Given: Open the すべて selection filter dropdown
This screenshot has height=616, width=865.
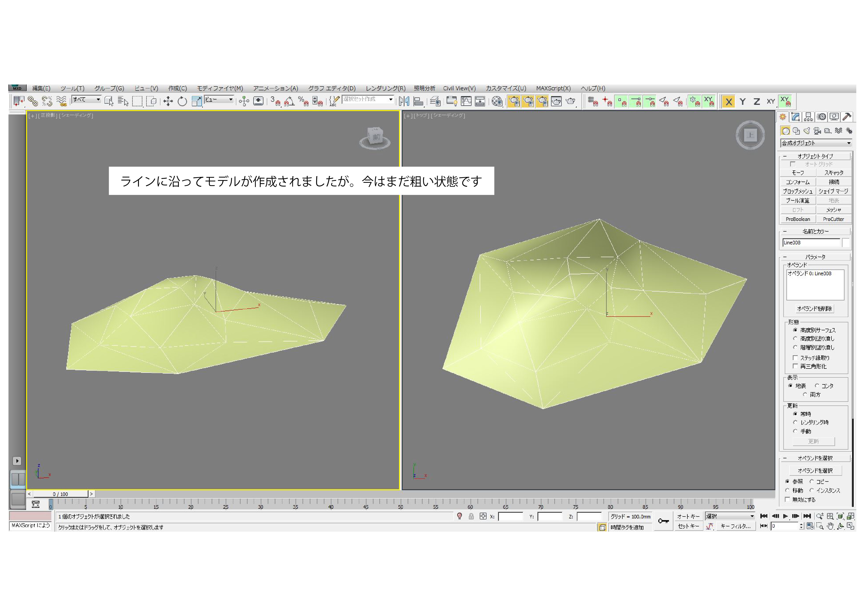Looking at the screenshot, I should pos(87,99).
